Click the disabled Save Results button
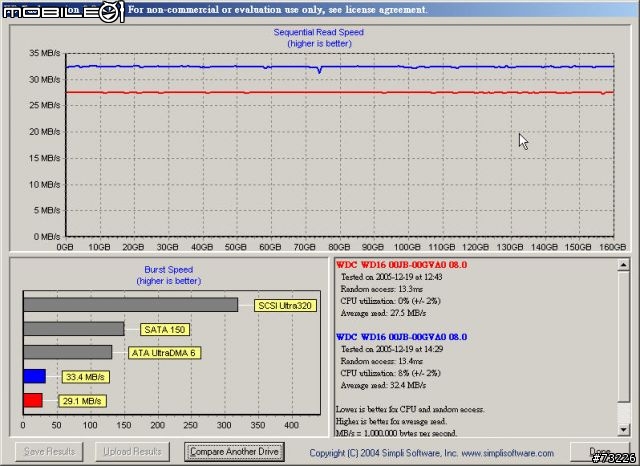 [x=49, y=452]
